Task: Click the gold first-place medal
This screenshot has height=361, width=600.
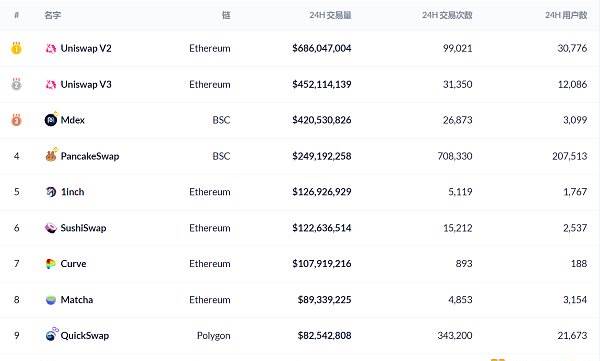Action: (16, 48)
